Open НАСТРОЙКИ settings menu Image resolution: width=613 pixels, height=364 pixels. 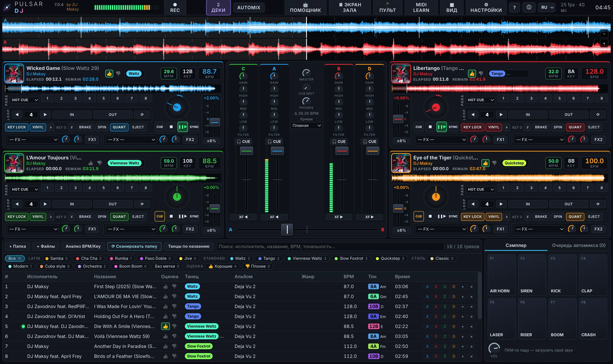(486, 7)
